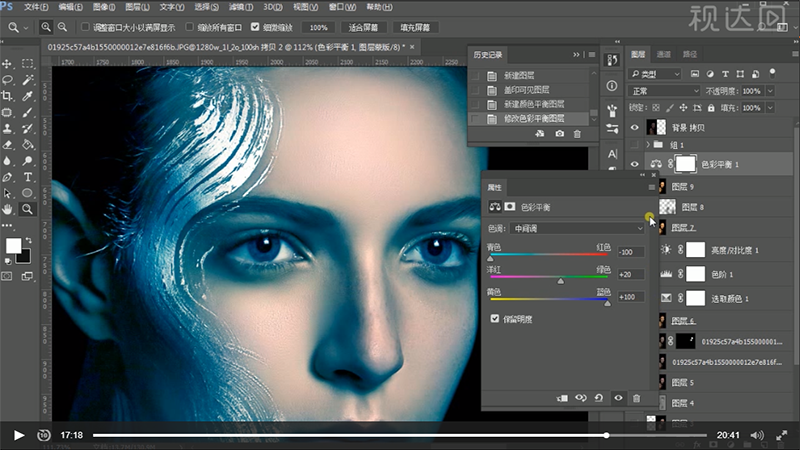Toggle 缩放所有窗口 checkbox

click(190, 27)
